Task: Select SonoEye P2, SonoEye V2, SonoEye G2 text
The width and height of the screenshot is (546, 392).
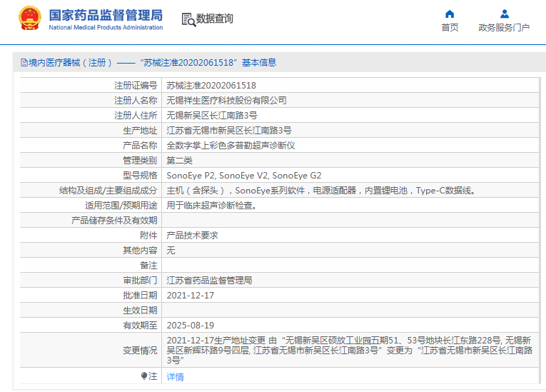Action: (244, 175)
